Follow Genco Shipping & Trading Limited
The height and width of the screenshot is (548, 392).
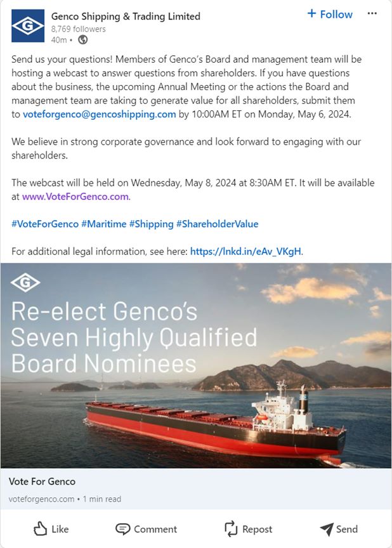click(330, 14)
